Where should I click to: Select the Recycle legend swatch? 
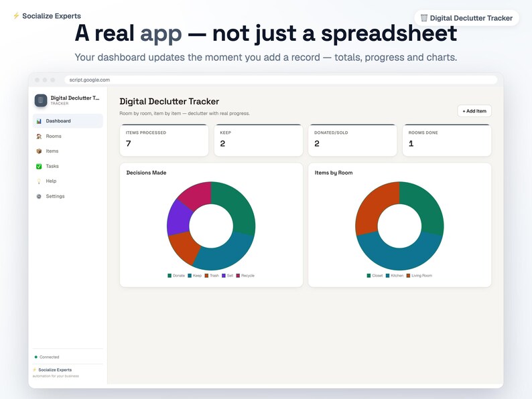[x=238, y=276]
